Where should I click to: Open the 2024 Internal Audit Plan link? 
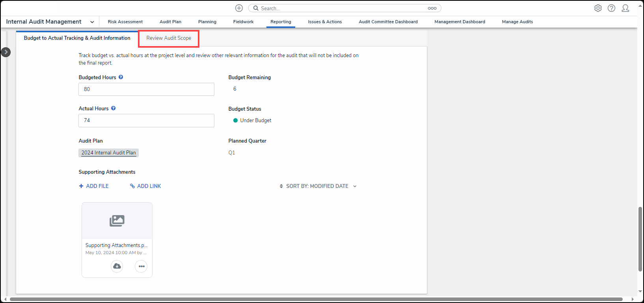click(x=108, y=153)
